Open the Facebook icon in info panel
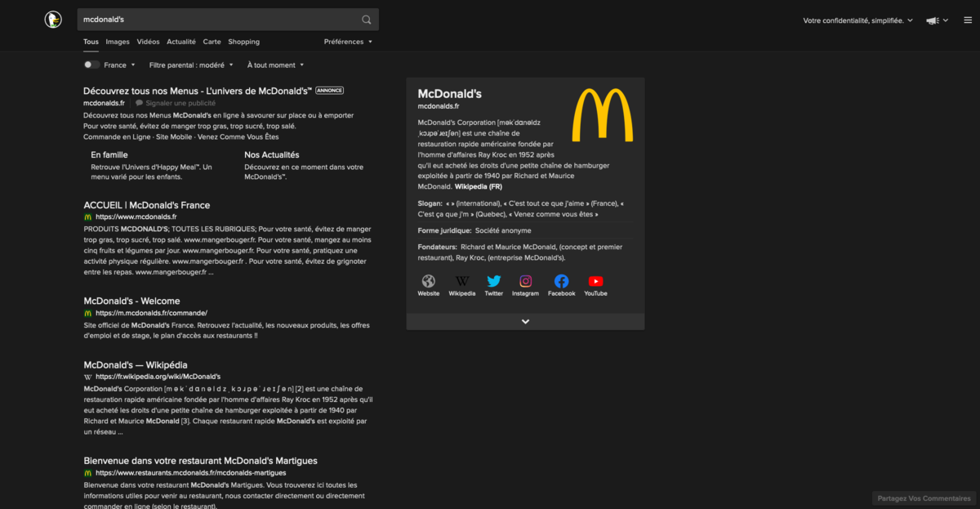This screenshot has height=509, width=980. [561, 281]
